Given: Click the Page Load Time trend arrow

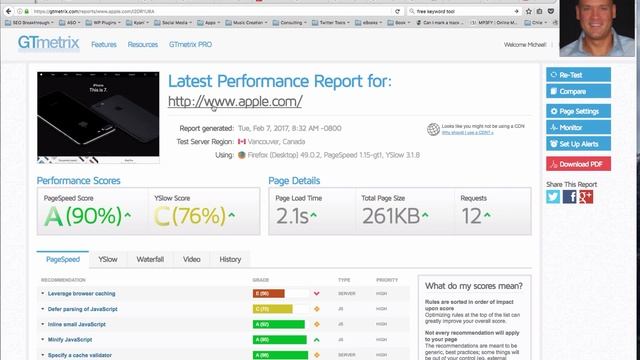Looking at the screenshot, I should tap(313, 215).
